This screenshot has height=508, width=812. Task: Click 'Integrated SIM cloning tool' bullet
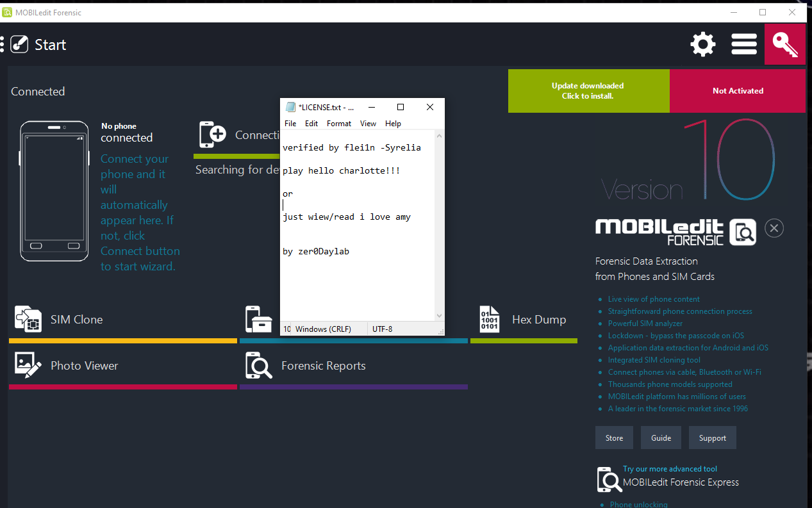[x=654, y=360]
